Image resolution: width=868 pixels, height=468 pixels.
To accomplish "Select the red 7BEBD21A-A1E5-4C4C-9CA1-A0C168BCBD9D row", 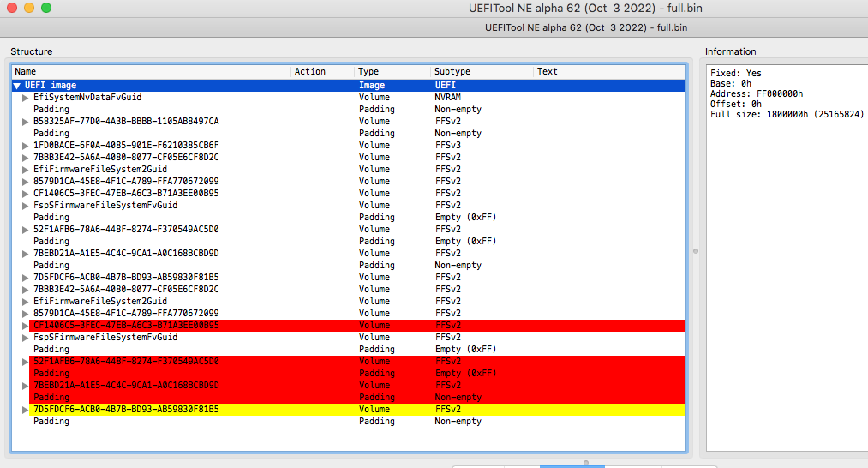I will [x=357, y=386].
